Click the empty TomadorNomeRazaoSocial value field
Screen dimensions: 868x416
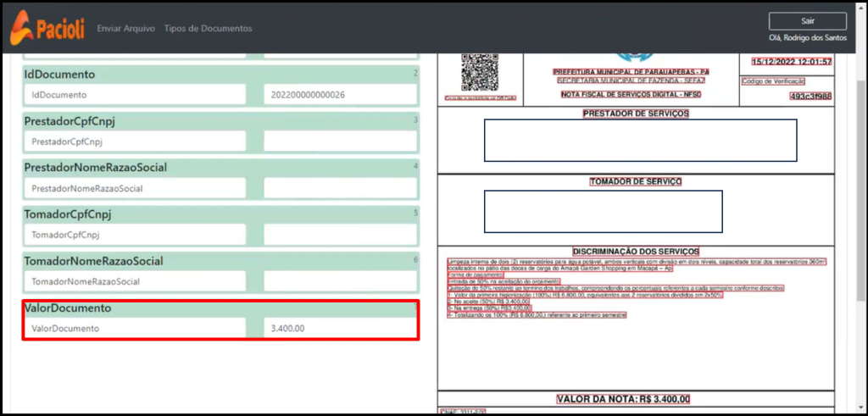pos(341,281)
